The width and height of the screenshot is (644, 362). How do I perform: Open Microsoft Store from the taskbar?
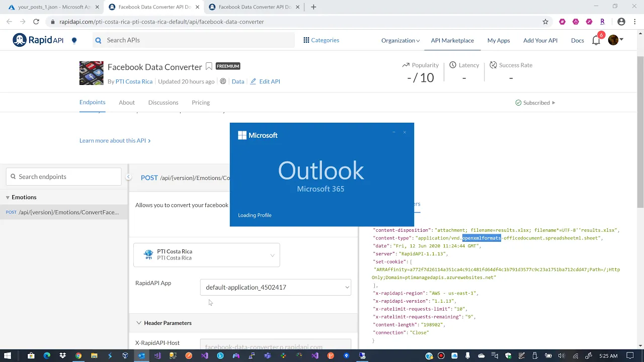point(31,355)
